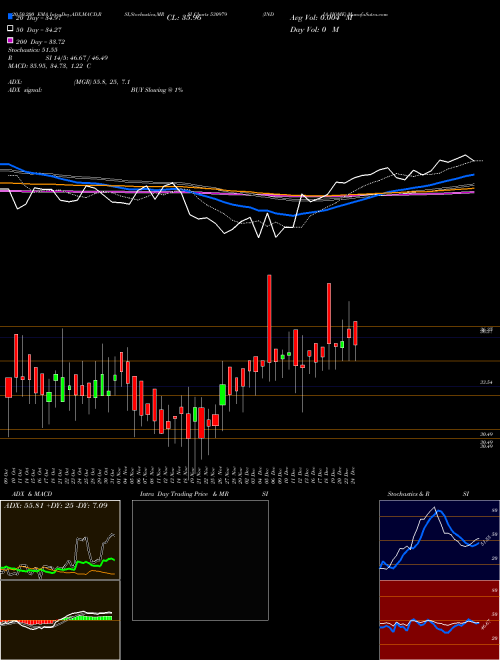Click the '(MGR) 55.8, 25, 7.1' ADX values

102,82
